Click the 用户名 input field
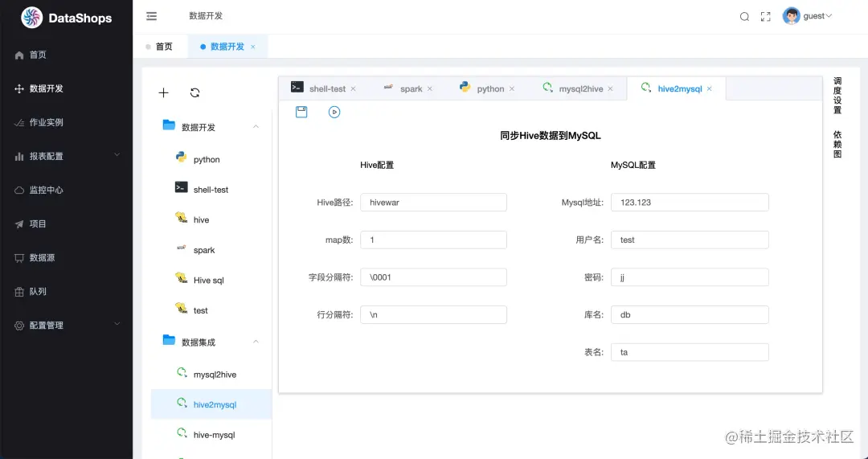 [x=690, y=240]
